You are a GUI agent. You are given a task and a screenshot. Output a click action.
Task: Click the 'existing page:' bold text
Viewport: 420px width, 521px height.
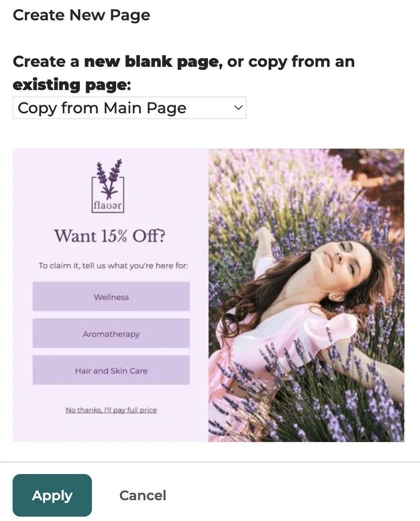pyautogui.click(x=72, y=85)
